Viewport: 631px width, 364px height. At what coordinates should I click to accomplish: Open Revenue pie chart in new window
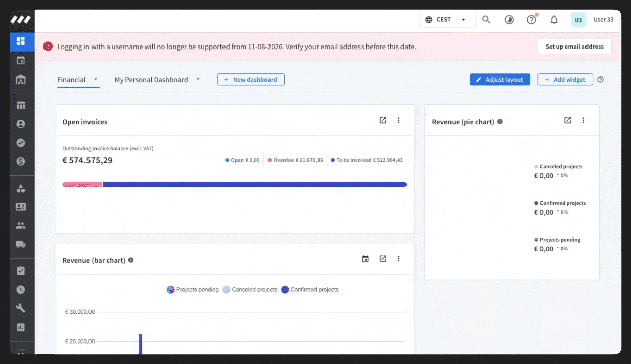coord(568,120)
